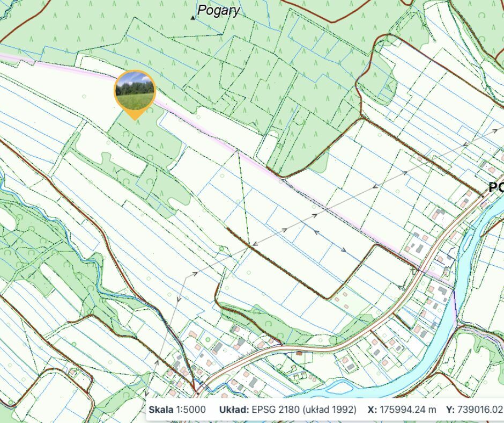This screenshot has width=504, height=423.
Task: Click the X: label in the status bar
Action: tap(372, 410)
